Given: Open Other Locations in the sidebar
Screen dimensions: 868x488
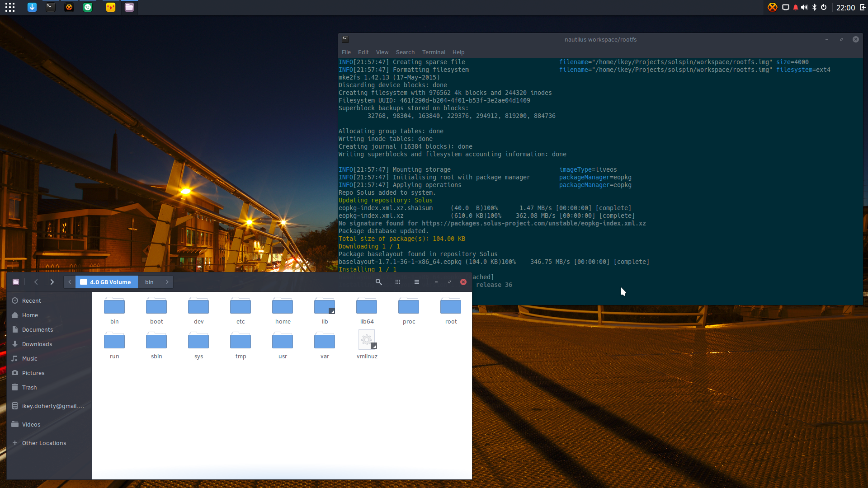Looking at the screenshot, I should (49, 443).
